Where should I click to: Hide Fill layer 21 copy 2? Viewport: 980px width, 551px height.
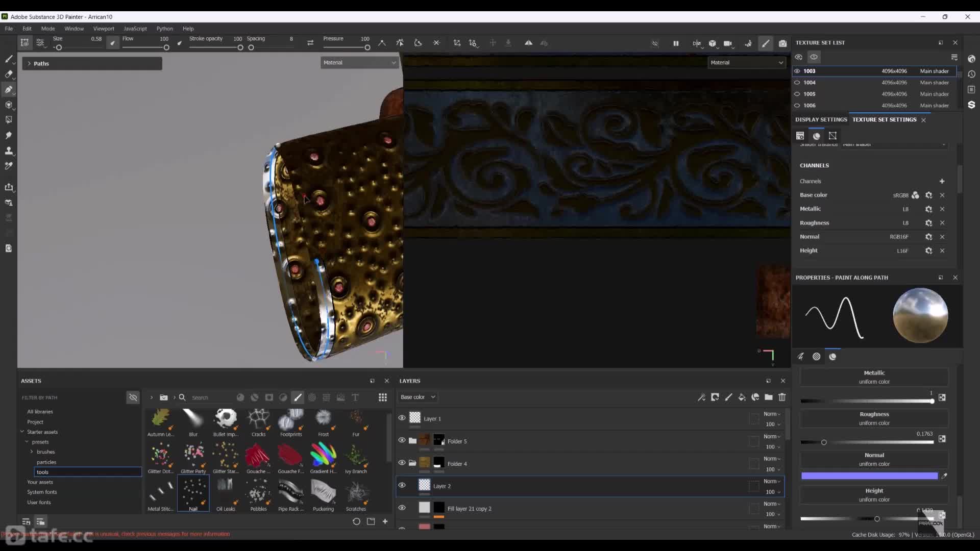coord(402,508)
